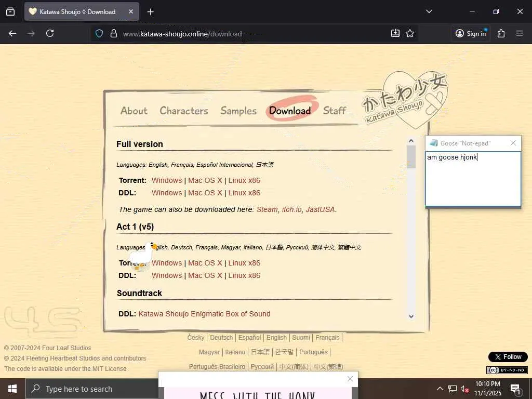Click the content scrollbar thumb
Image resolution: width=532 pixels, height=399 pixels.
pyautogui.click(x=411, y=157)
